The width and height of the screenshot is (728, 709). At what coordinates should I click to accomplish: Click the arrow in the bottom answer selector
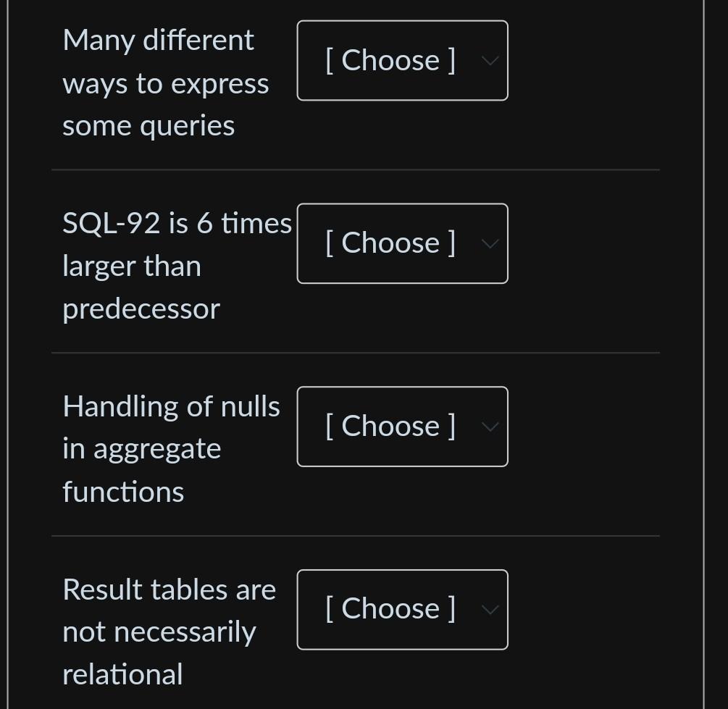(490, 609)
